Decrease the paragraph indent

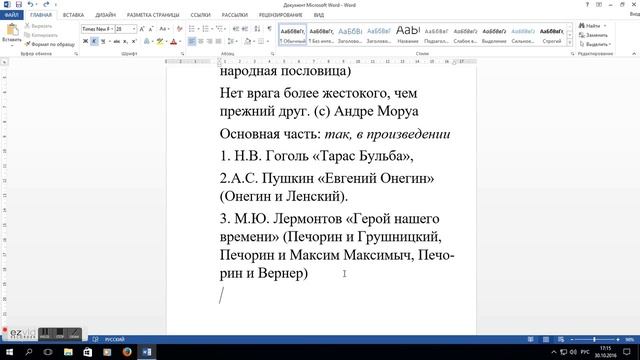tap(236, 29)
